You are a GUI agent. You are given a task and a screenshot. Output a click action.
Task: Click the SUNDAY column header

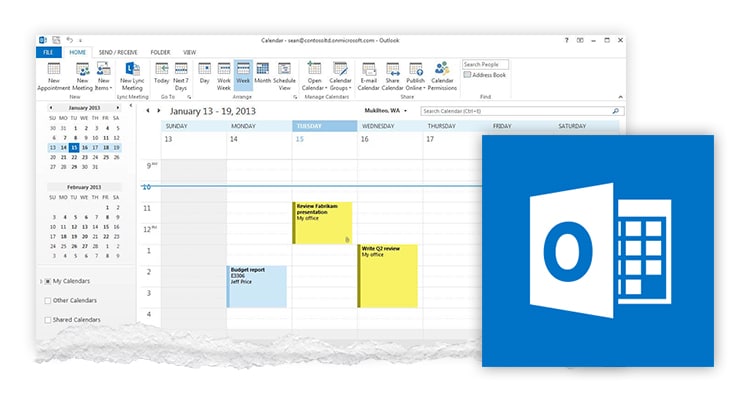click(x=194, y=126)
